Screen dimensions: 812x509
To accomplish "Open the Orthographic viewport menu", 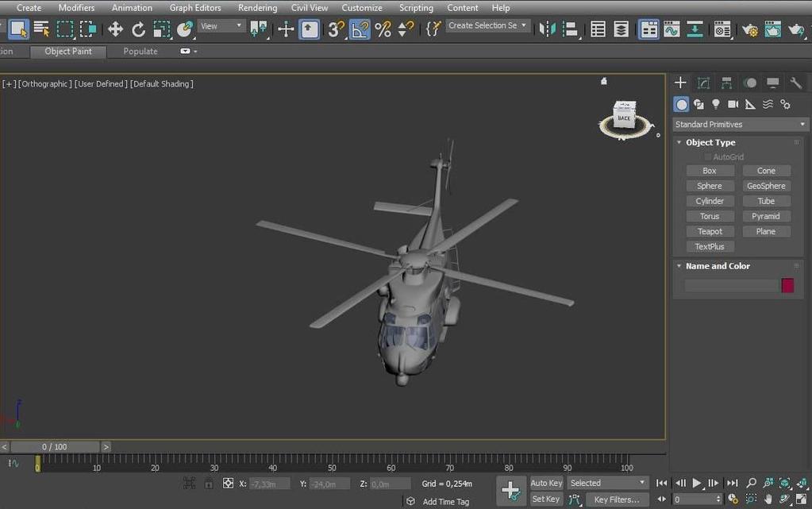I will point(45,83).
